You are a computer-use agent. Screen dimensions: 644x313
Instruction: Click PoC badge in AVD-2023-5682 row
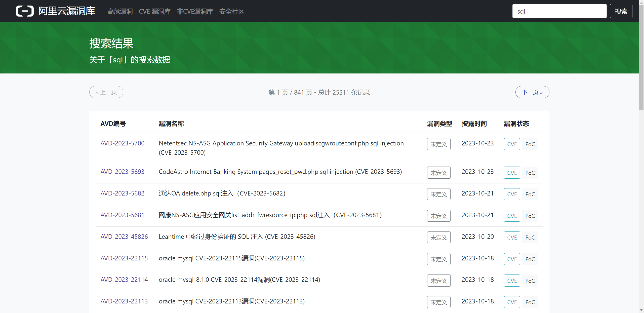coord(530,194)
